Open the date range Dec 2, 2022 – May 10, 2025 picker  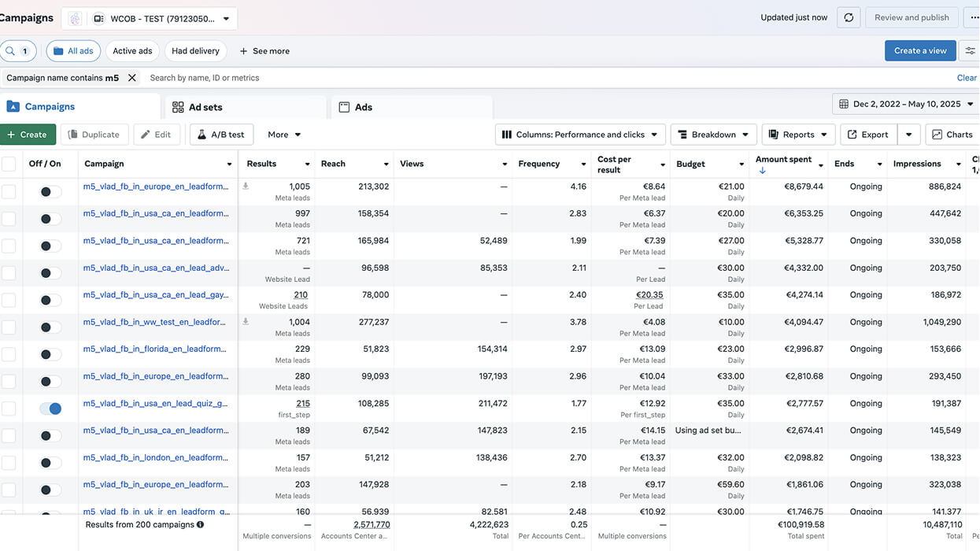click(x=906, y=104)
